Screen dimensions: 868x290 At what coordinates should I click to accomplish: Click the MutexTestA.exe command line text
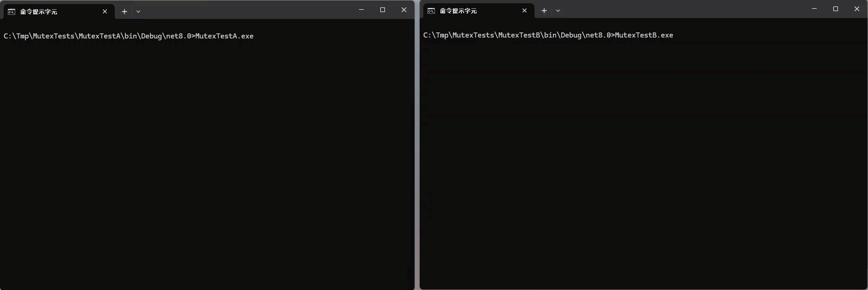[129, 36]
